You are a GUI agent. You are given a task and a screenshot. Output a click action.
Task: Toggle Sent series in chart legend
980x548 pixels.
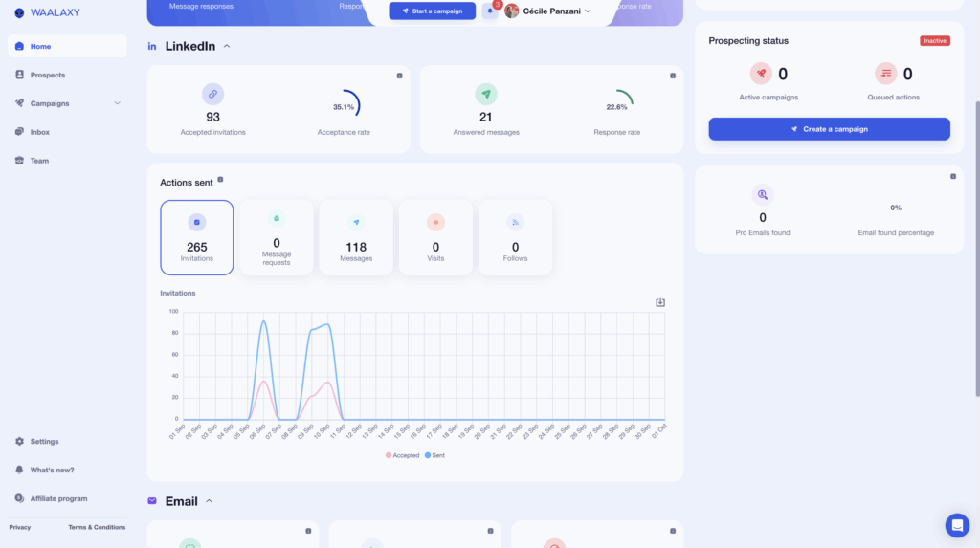pos(434,455)
